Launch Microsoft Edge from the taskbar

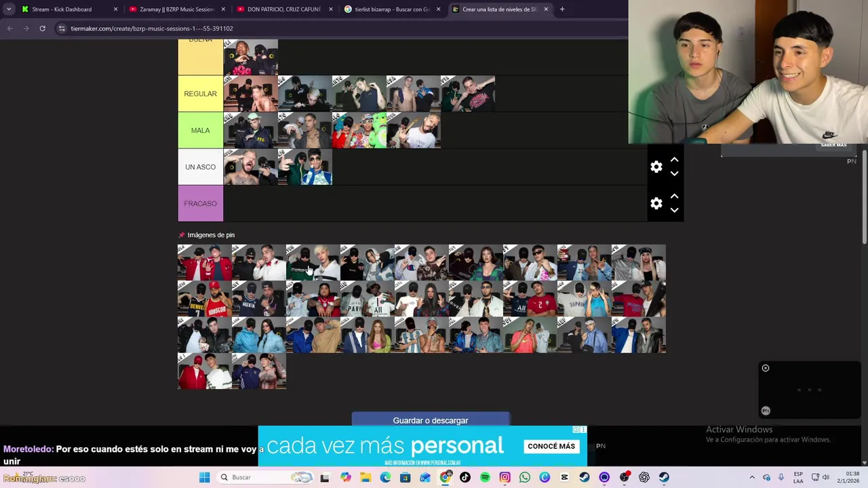pyautogui.click(x=385, y=477)
